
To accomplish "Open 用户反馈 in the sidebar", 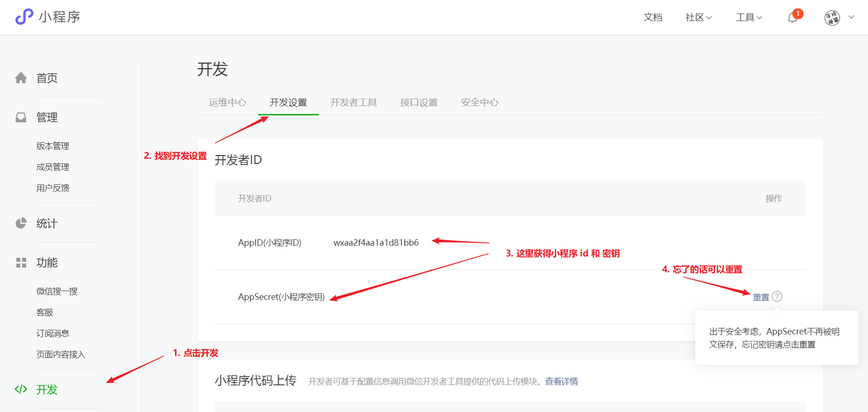I will coord(53,188).
